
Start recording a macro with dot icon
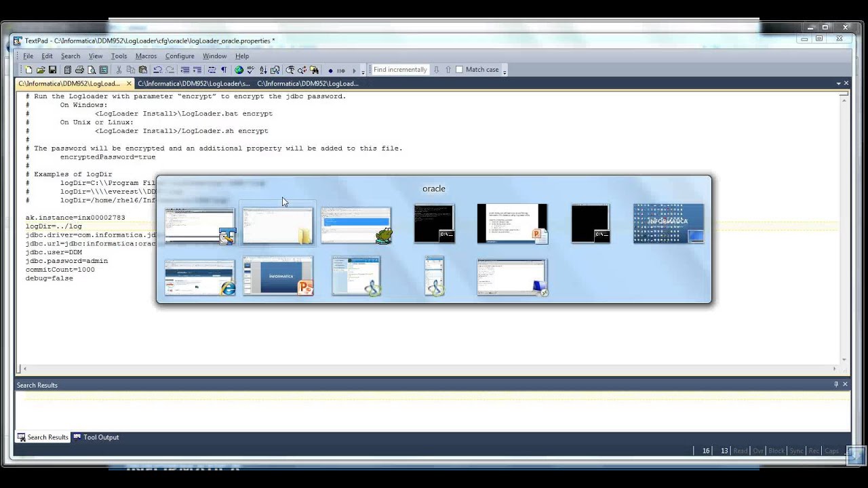click(x=330, y=70)
